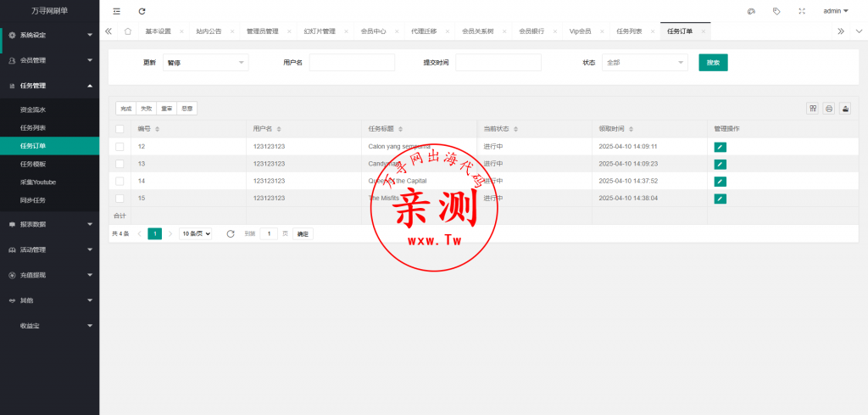Toggle fullscreen with the expand icon
This screenshot has height=415, width=868.
click(802, 11)
